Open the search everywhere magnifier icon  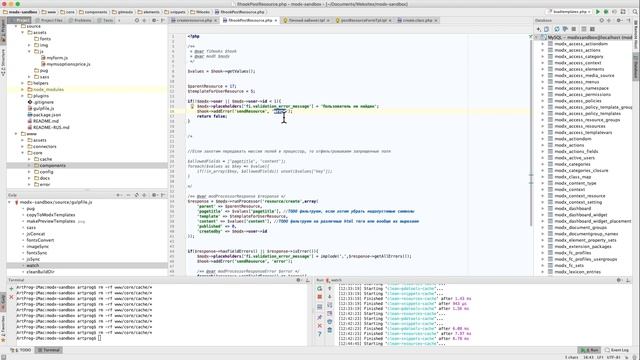[x=635, y=12]
